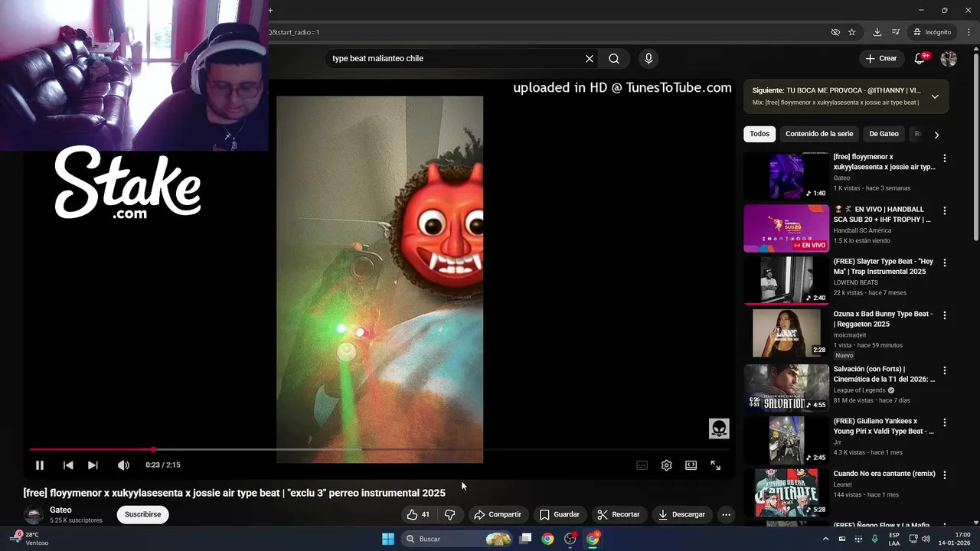
Task: Click the Descargar download button
Action: (x=681, y=514)
